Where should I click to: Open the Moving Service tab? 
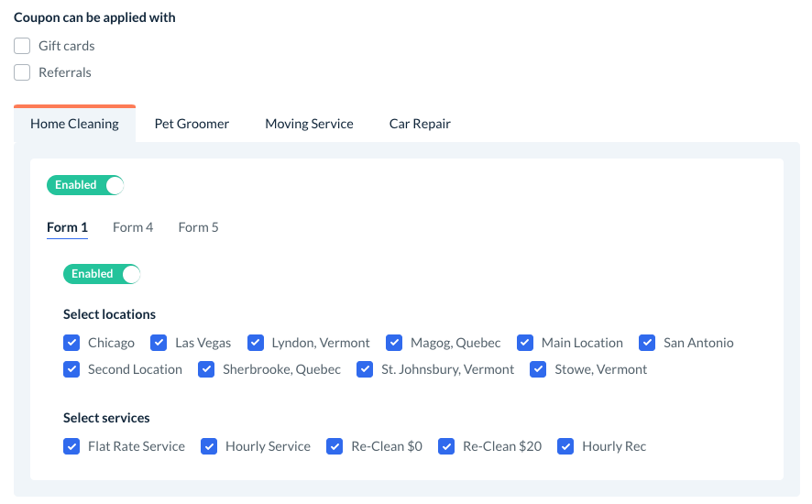pyautogui.click(x=309, y=124)
